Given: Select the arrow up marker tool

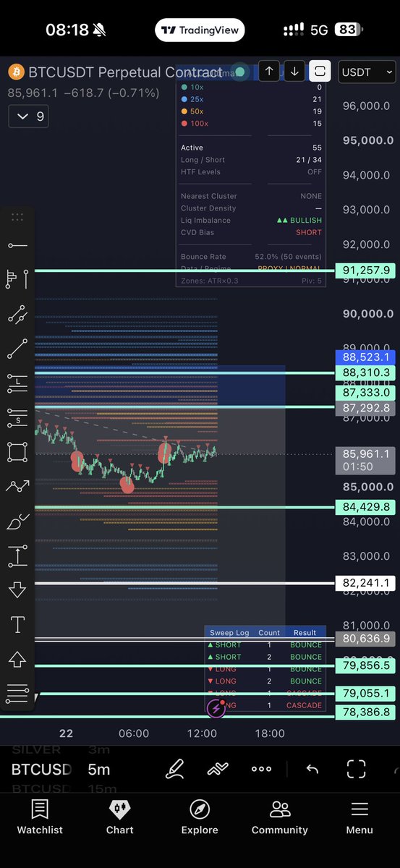Looking at the screenshot, I should point(17,659).
